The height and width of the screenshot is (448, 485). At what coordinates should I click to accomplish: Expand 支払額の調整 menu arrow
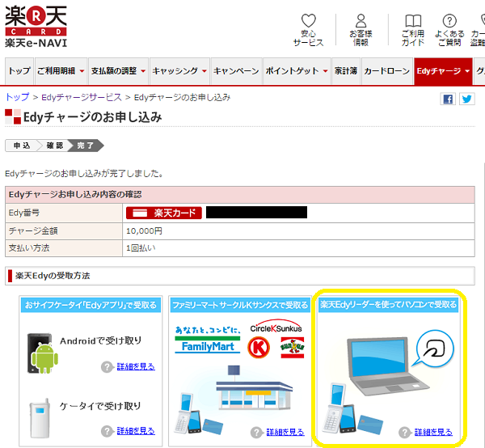143,71
